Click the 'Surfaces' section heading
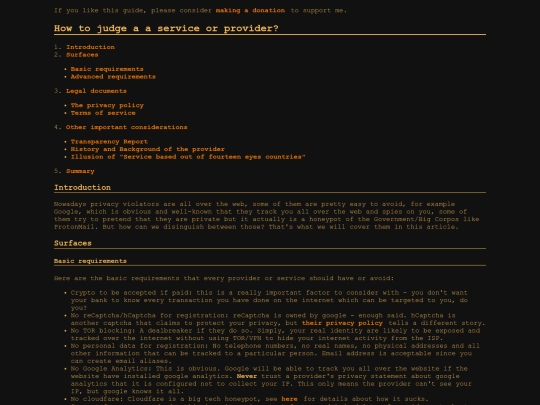540x405 pixels. (73, 243)
